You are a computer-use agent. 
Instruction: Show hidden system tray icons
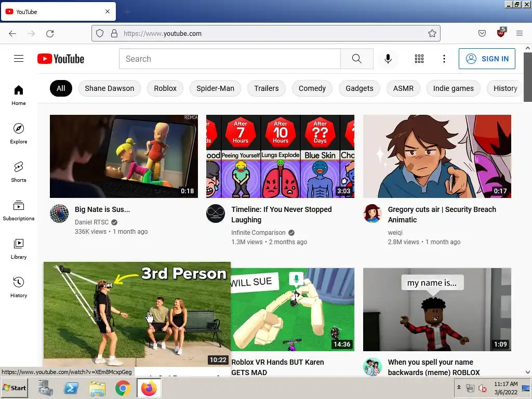[459, 388]
